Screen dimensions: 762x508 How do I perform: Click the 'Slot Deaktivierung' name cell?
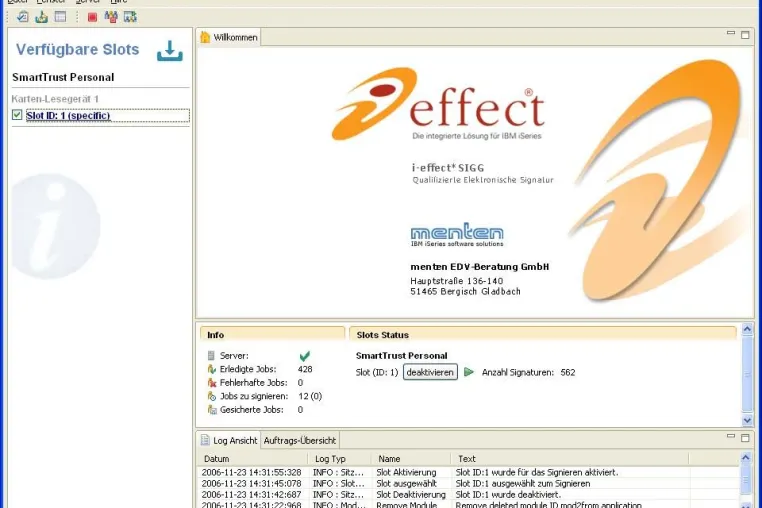coord(411,494)
